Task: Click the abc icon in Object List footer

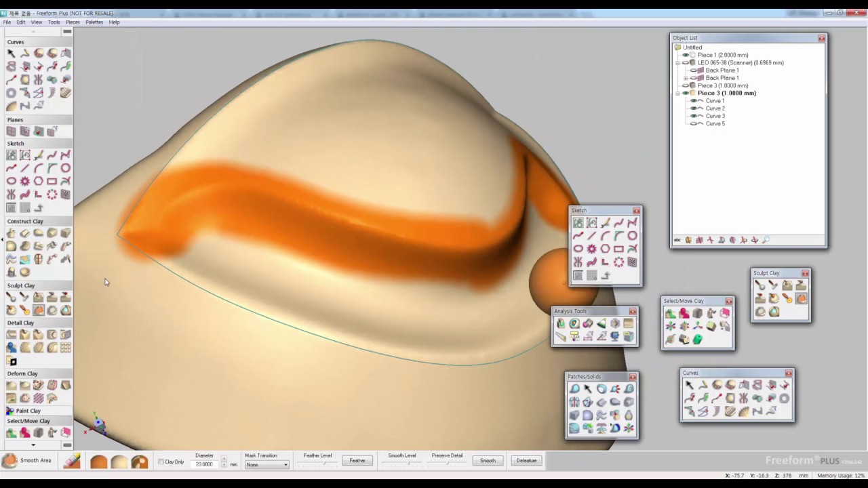Action: pos(677,240)
